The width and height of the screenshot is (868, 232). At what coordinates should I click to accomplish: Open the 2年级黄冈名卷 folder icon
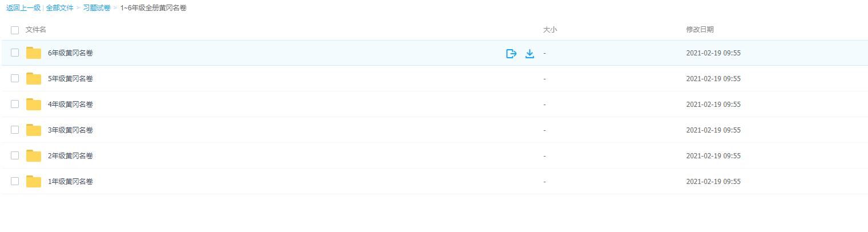(34, 156)
